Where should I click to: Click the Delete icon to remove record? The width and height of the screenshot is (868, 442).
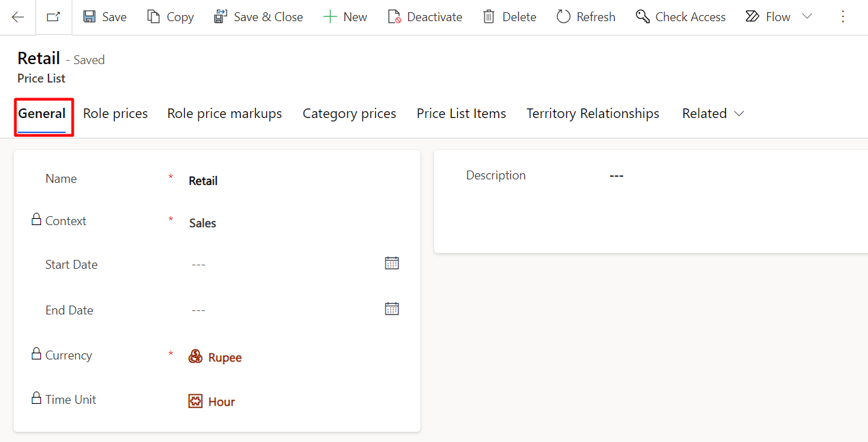[x=488, y=16]
